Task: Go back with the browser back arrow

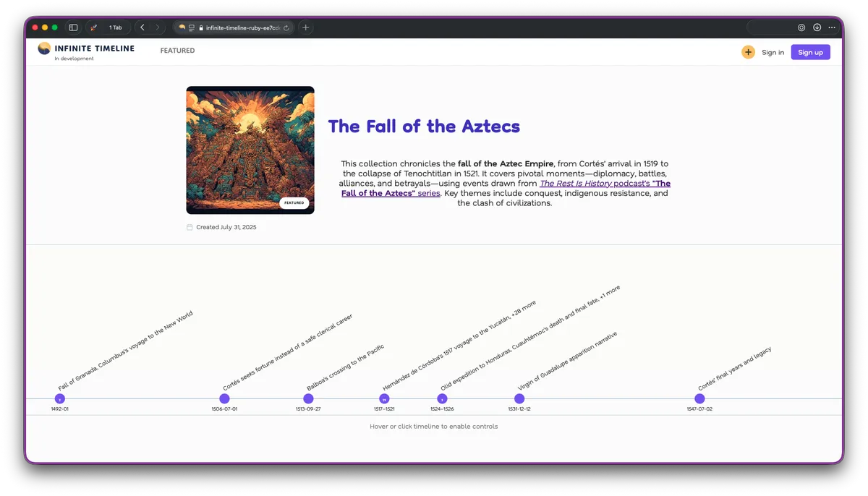Action: 142,27
